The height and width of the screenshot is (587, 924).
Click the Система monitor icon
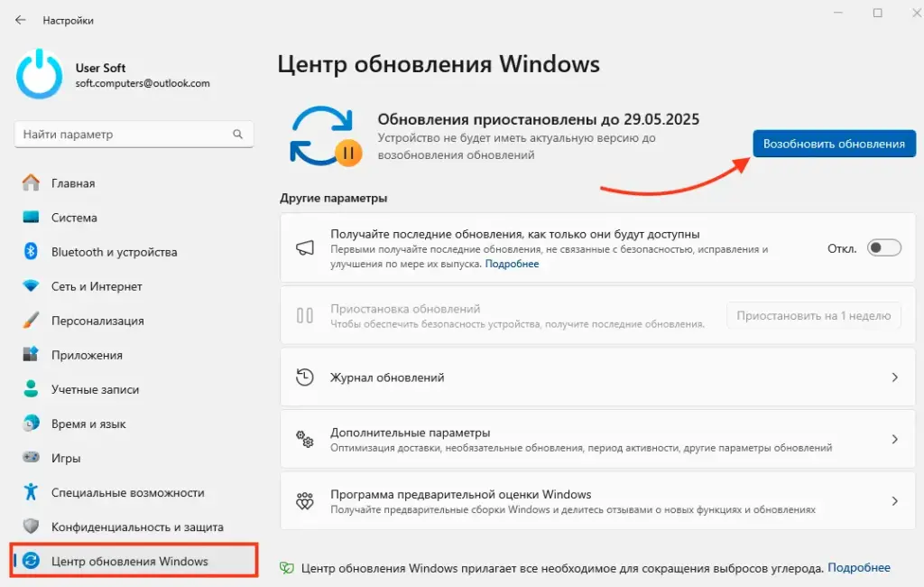[31, 217]
